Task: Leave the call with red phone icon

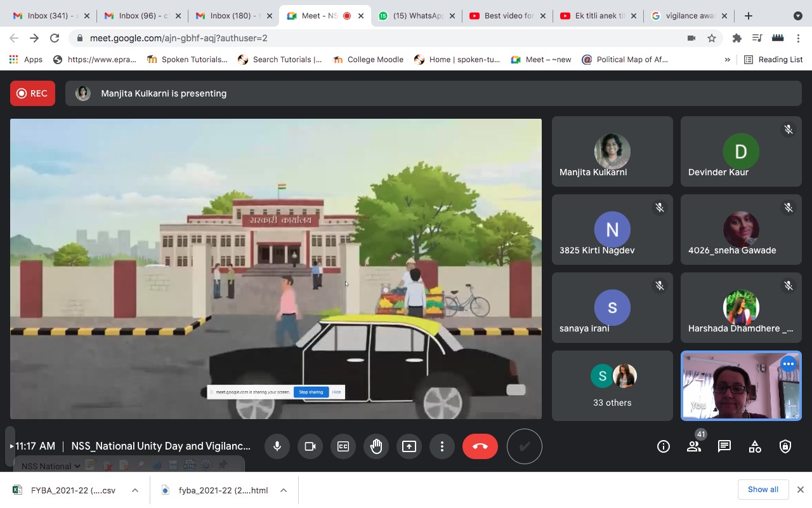Action: 480,446
